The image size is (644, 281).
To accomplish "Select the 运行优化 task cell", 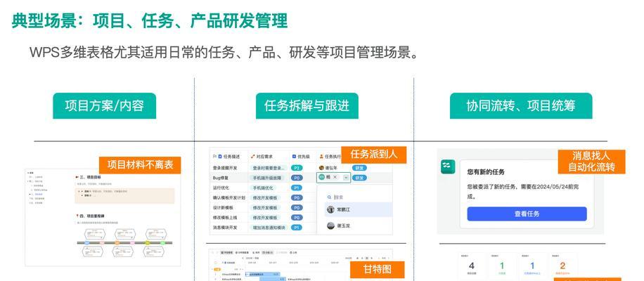I will tap(229, 188).
